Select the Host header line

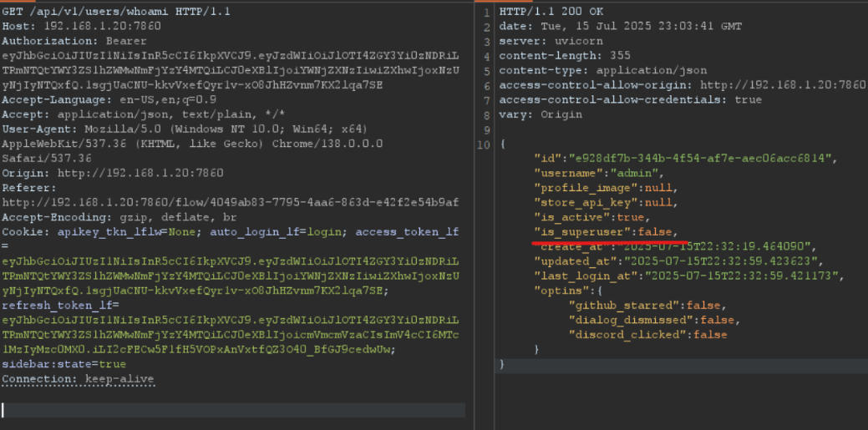77,26
